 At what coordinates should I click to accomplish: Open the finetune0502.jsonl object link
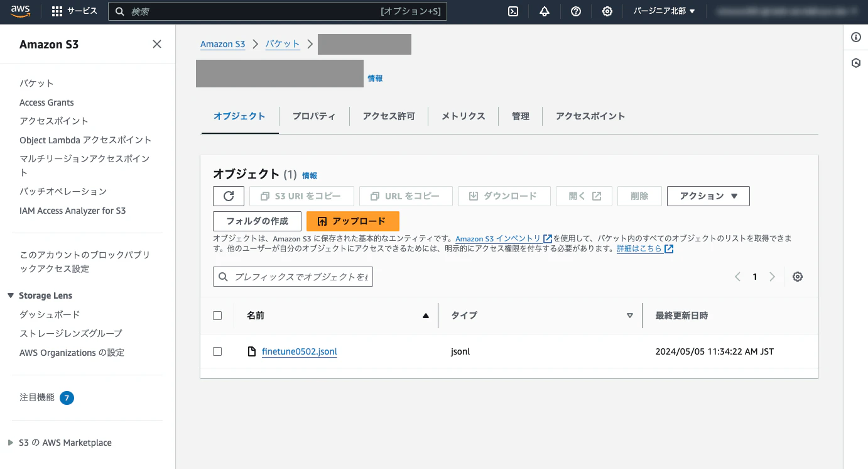point(300,351)
